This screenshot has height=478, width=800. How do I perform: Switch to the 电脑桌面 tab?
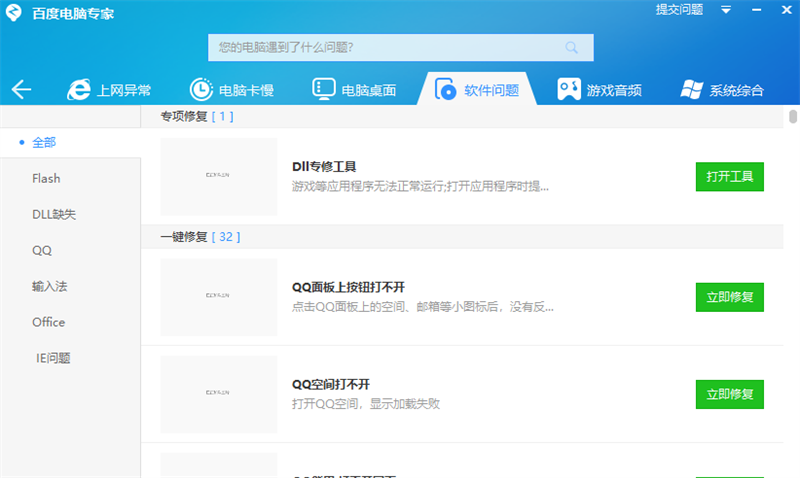355,89
